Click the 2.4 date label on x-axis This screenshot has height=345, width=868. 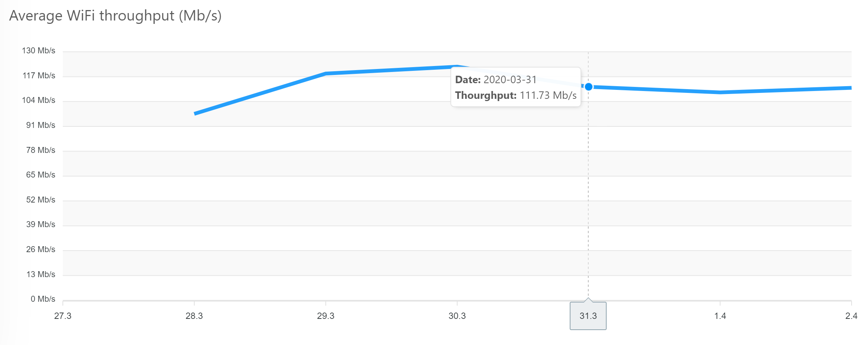(851, 316)
